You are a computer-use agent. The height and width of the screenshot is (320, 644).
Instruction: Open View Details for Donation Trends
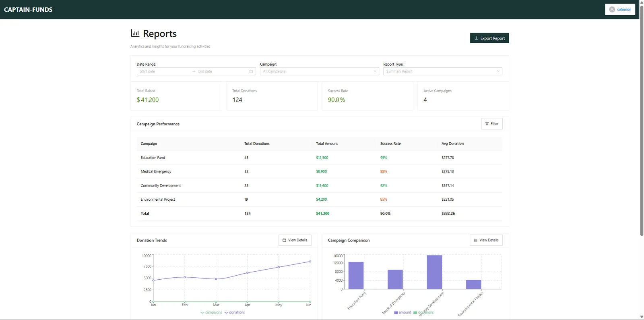(295, 240)
